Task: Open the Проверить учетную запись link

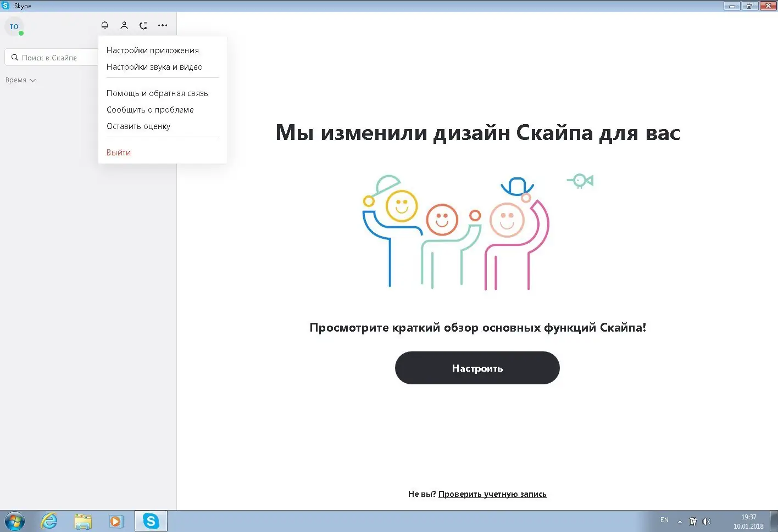Action: pos(492,494)
